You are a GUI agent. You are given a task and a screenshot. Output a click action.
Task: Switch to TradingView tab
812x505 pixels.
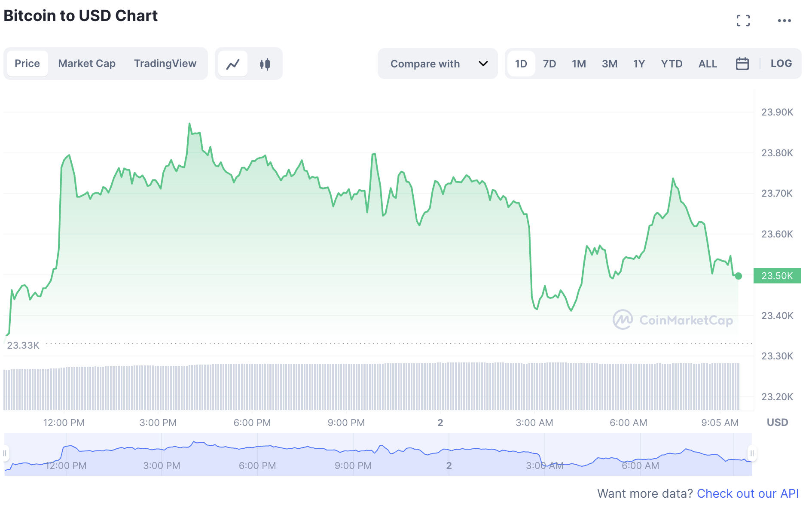tap(165, 64)
